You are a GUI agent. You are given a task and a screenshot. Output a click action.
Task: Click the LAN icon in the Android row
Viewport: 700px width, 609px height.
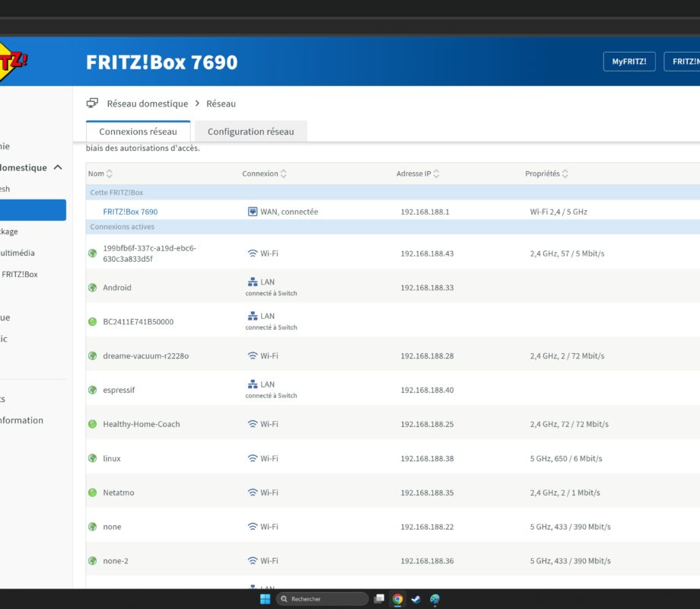click(x=253, y=282)
